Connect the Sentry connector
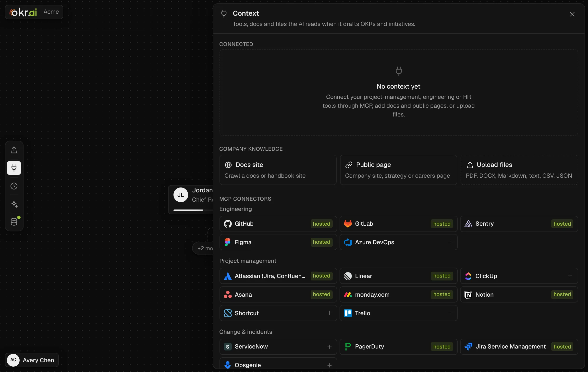Image resolution: width=588 pixels, height=372 pixels. (x=519, y=224)
